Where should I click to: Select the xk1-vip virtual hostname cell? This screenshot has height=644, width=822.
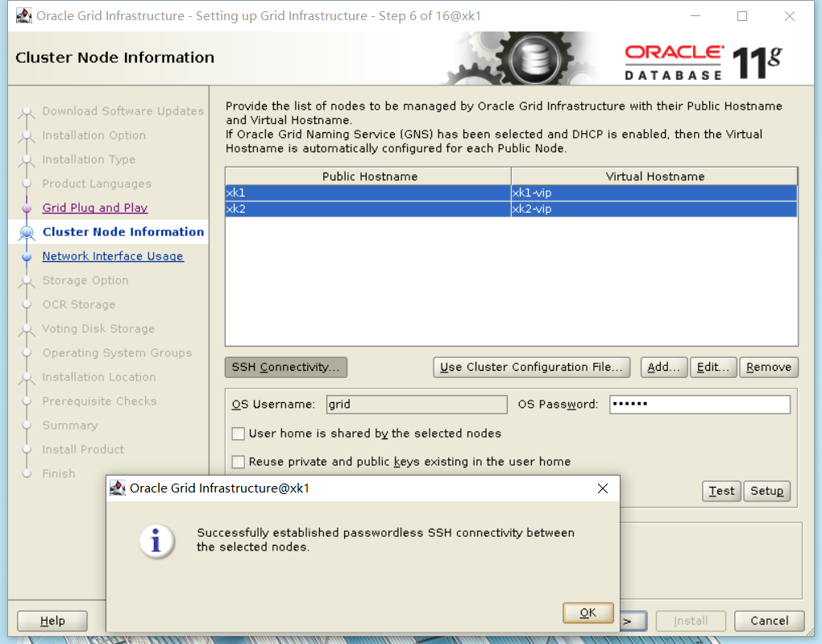654,193
